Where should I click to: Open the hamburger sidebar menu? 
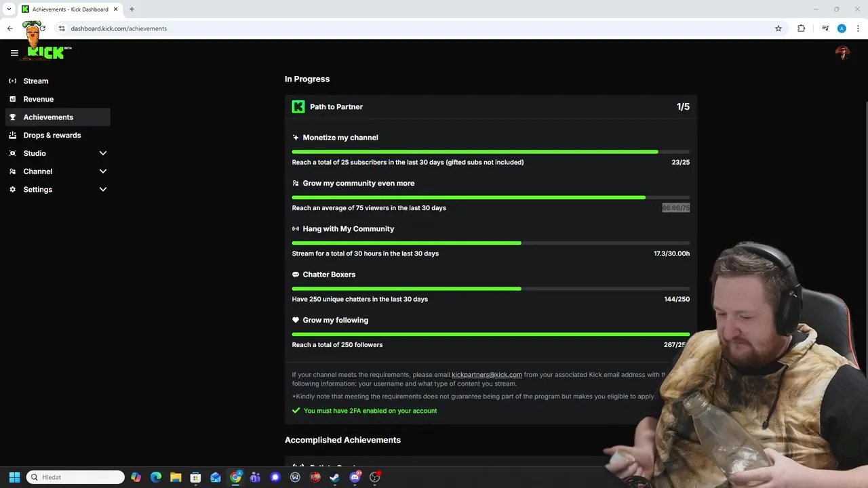pyautogui.click(x=14, y=53)
